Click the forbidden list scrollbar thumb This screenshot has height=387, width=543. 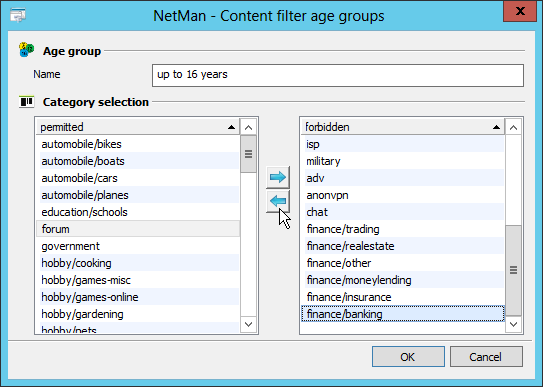[x=513, y=270]
